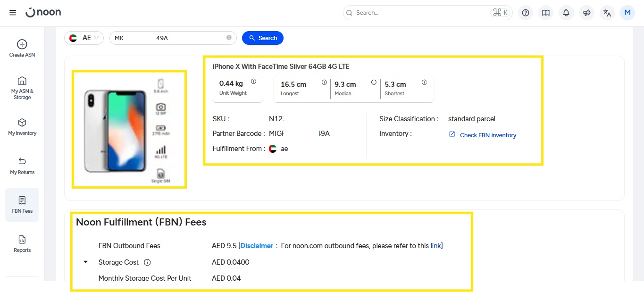
Task: Open My ASN & Storage
Action: click(22, 88)
